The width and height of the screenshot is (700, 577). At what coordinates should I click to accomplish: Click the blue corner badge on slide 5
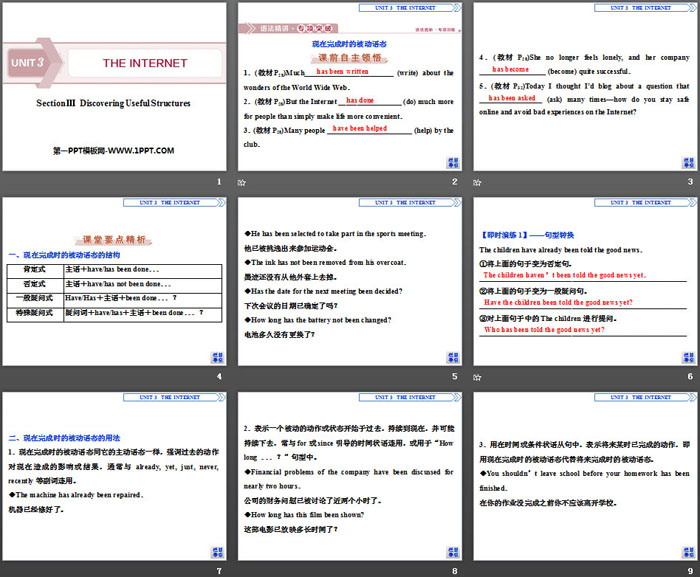pos(451,356)
